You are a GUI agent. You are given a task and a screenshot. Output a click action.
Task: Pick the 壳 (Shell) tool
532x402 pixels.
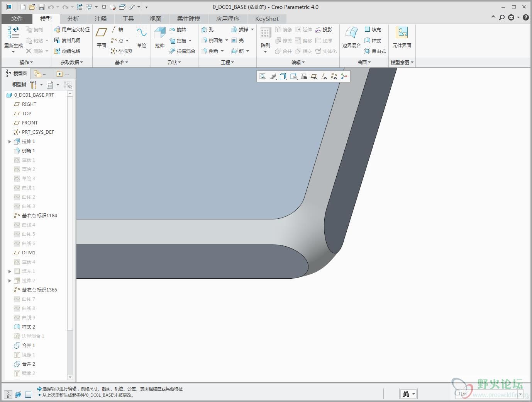click(237, 40)
